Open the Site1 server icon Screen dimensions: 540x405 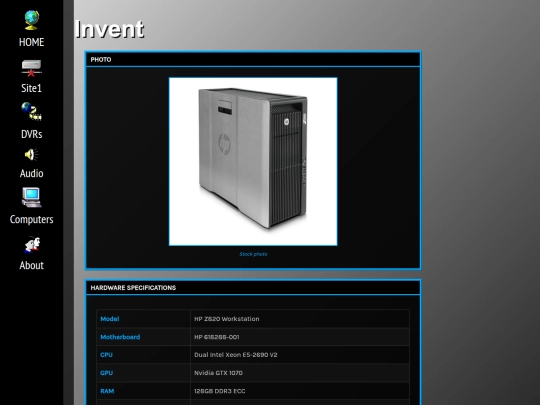(x=31, y=68)
